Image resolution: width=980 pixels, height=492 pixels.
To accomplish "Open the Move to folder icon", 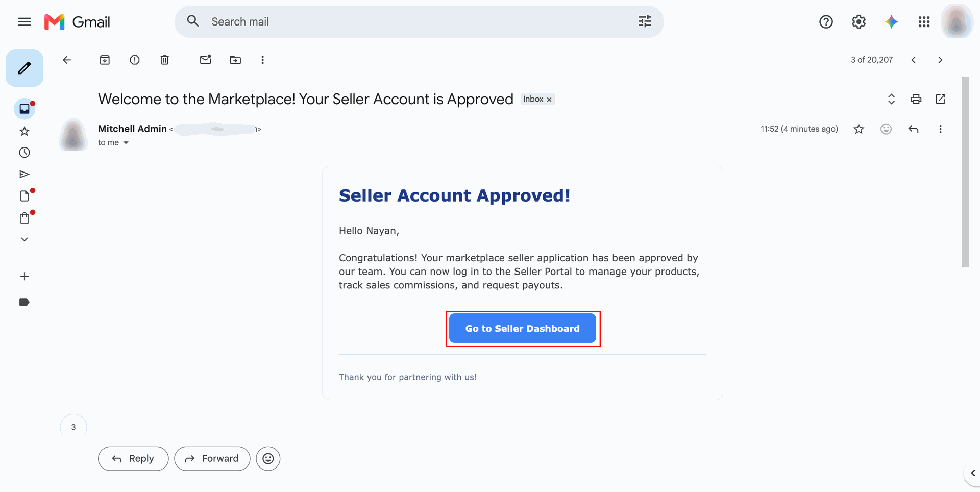I will pyautogui.click(x=235, y=60).
